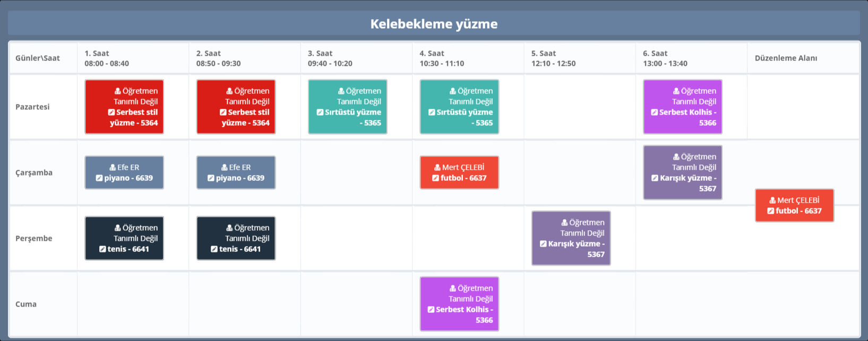Click the Mert ÇELEBİ name on Wednesday futbol card
This screenshot has width=868, height=341.
pyautogui.click(x=463, y=168)
